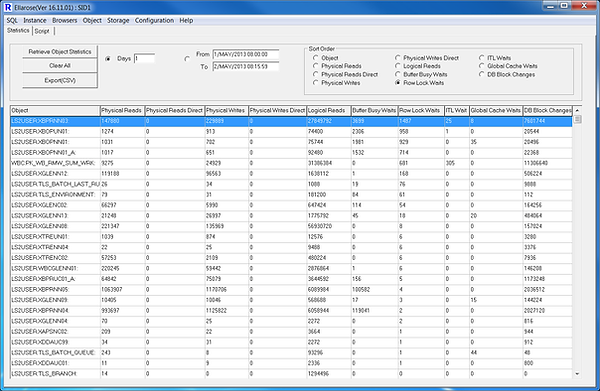The width and height of the screenshot is (600, 391).
Task: Select the LS2USER.XGLENC02 row
Action: [x=291, y=205]
